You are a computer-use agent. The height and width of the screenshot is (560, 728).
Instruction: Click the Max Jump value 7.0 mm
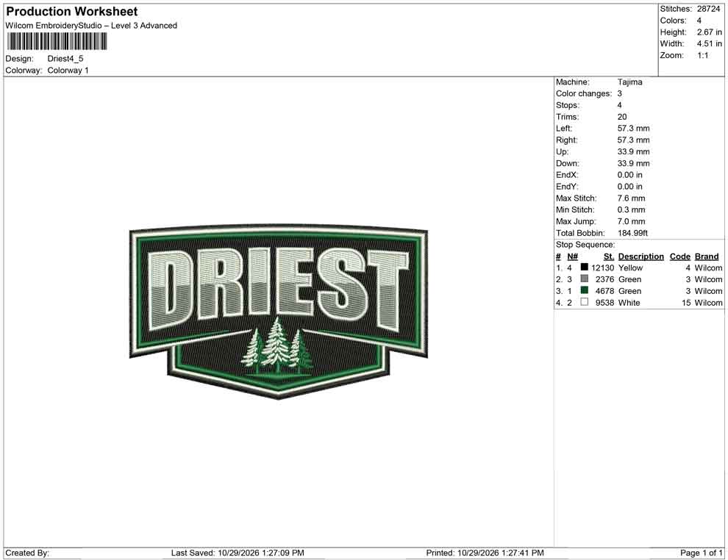tap(632, 221)
